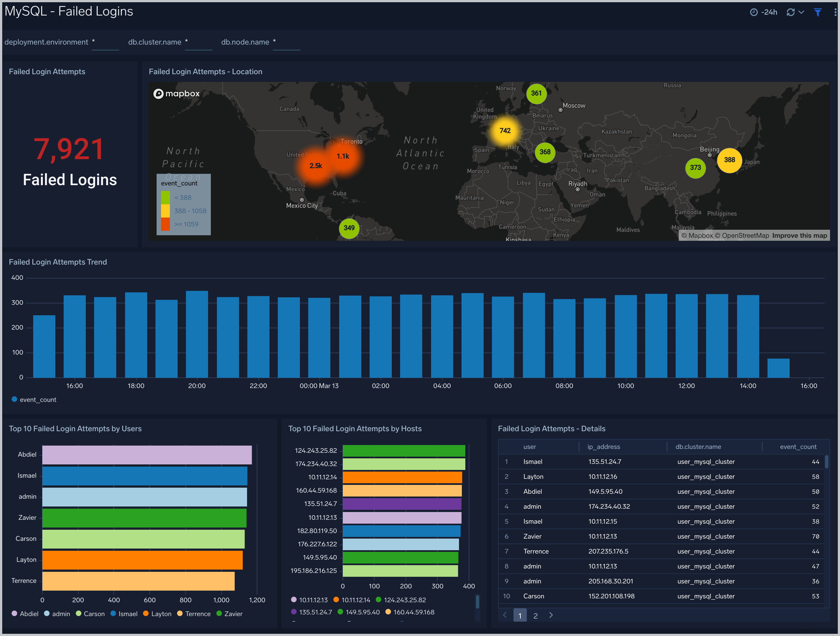Select page 2 in details pagination
The image size is (840, 636).
click(x=535, y=616)
